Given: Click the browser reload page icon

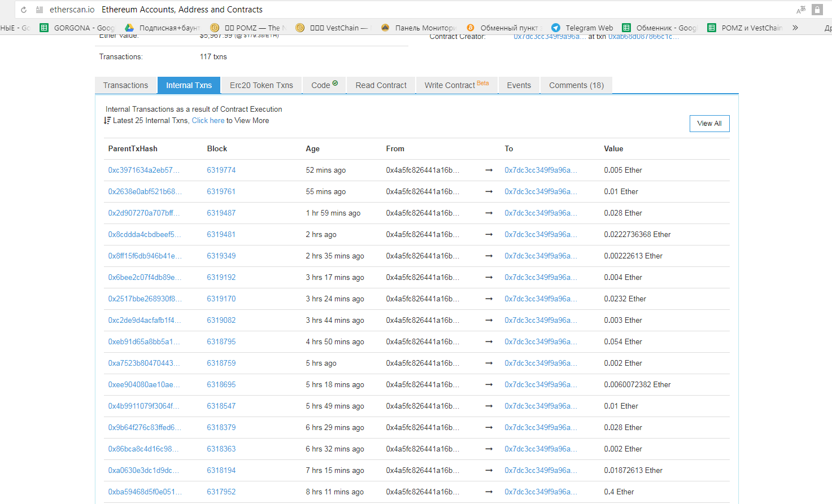Looking at the screenshot, I should (24, 10).
